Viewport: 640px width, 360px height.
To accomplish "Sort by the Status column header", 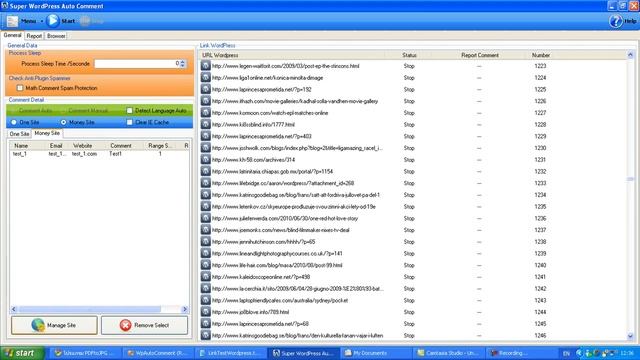I will [409, 55].
